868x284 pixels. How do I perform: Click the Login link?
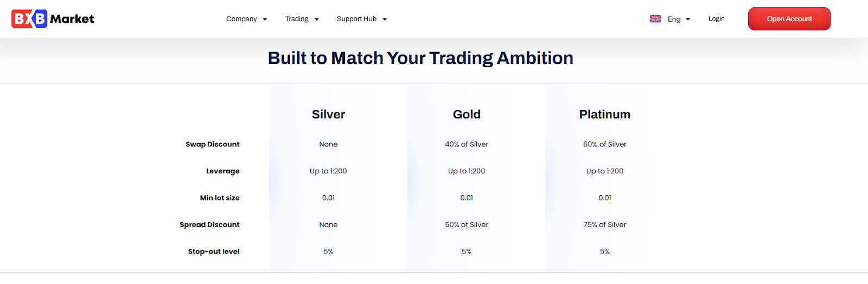pyautogui.click(x=716, y=18)
